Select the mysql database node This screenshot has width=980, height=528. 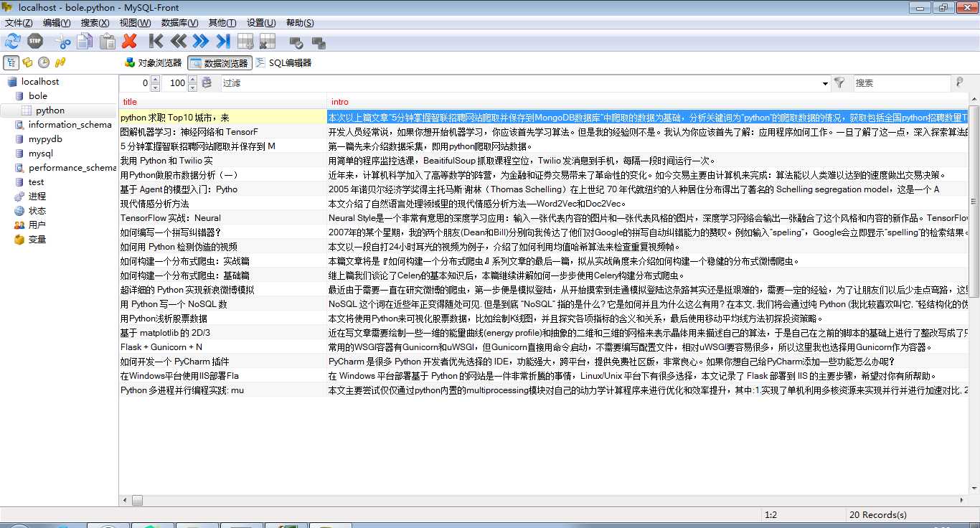[x=41, y=154]
